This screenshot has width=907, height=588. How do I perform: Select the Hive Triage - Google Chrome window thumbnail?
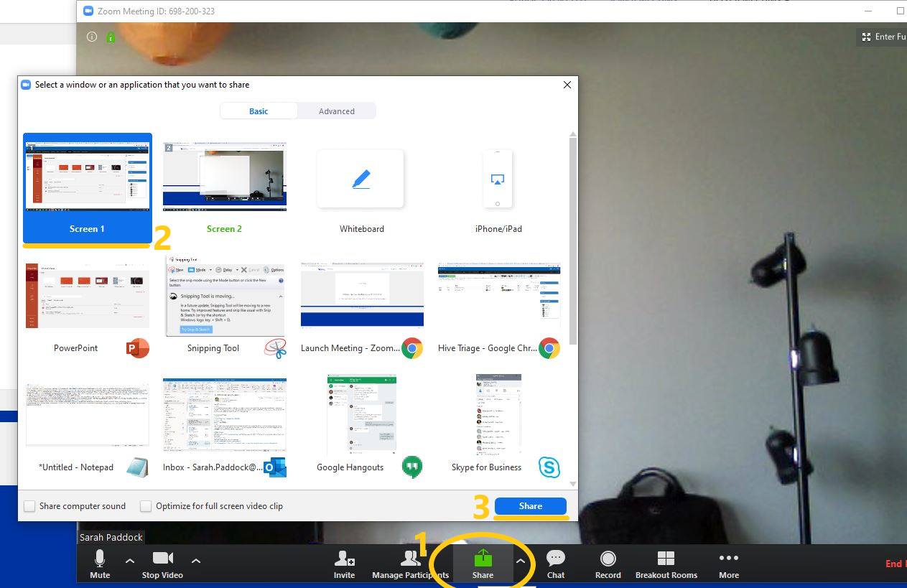[499, 295]
